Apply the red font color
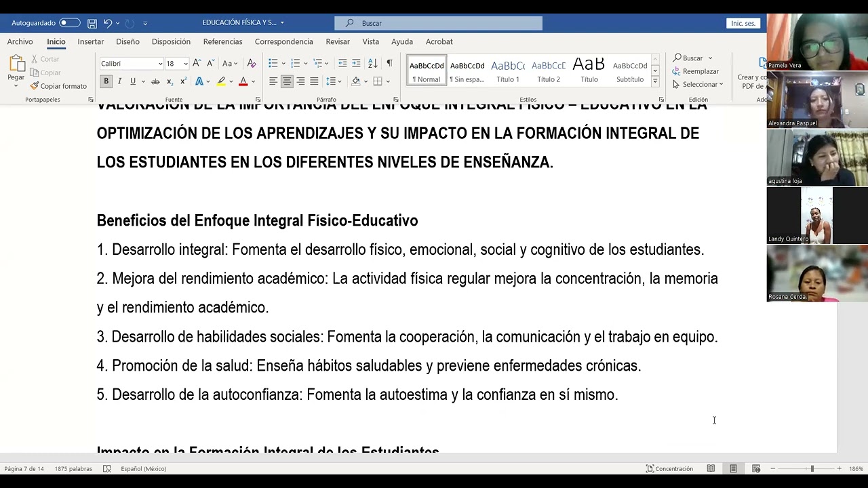The image size is (868, 488). pos(243,81)
